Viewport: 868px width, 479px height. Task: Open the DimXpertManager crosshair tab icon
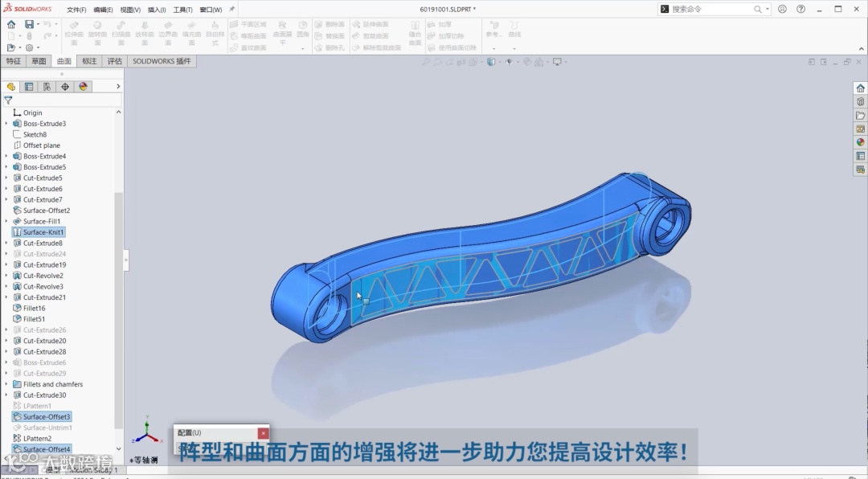[x=65, y=86]
